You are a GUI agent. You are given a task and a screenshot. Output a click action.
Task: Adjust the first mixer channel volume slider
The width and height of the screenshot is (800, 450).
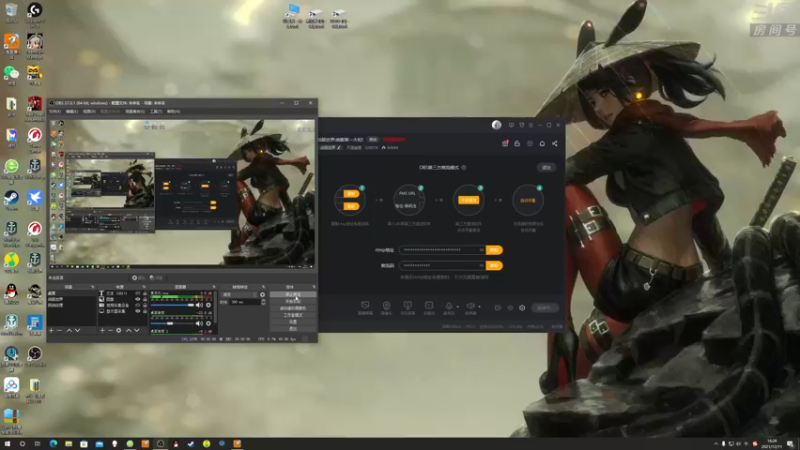[172, 305]
